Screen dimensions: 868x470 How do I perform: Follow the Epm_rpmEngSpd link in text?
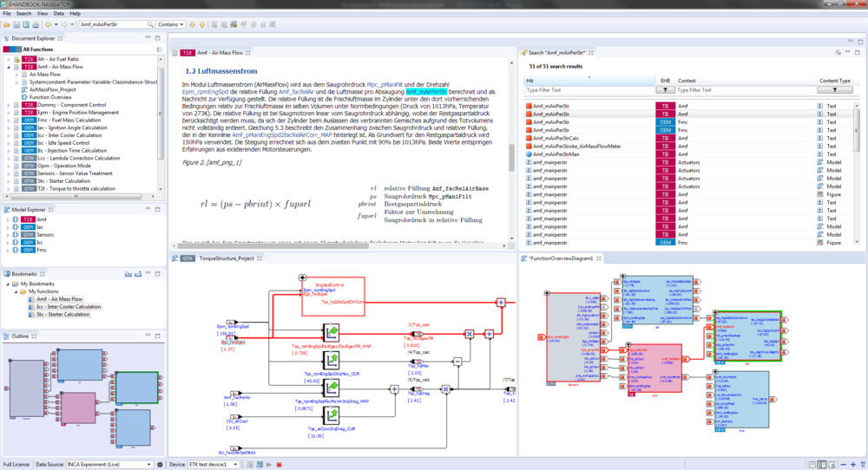[x=205, y=92]
